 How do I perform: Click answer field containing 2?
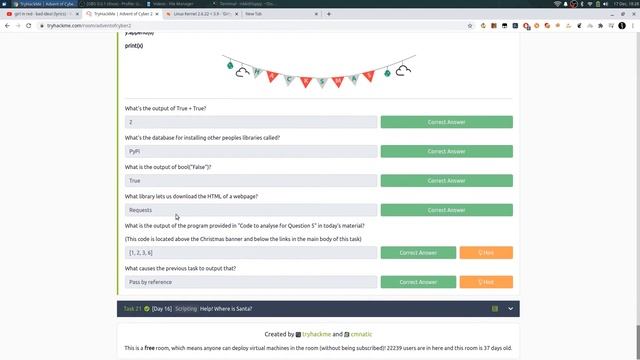coord(251,122)
